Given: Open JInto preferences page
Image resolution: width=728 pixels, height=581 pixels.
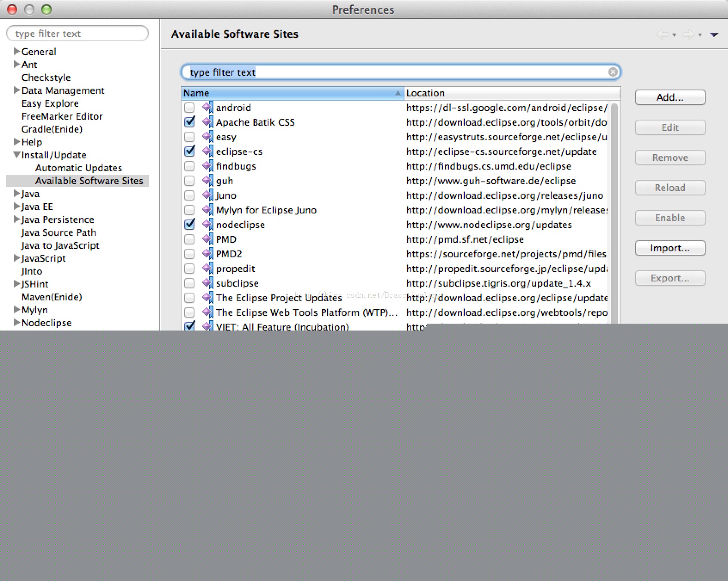Looking at the screenshot, I should click(31, 271).
